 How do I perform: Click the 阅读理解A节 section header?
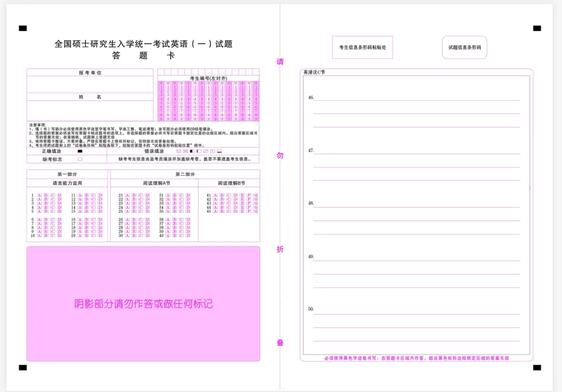pos(157,183)
